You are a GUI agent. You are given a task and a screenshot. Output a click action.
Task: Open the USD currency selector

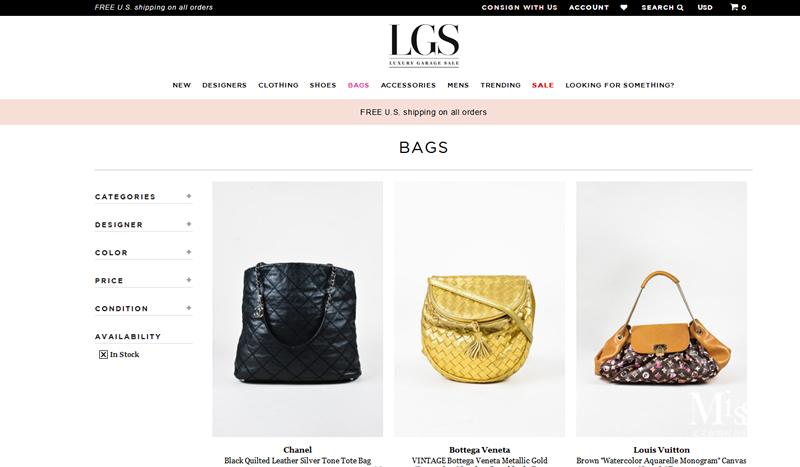point(705,7)
